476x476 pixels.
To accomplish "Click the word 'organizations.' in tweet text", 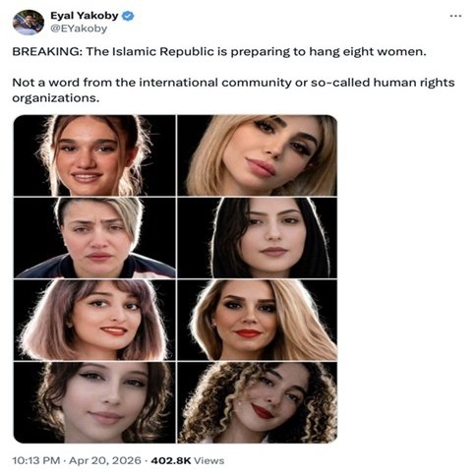I will tap(56, 98).
